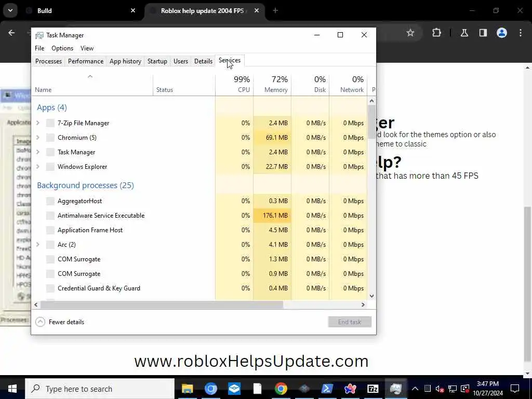Open the browser tab search dropdown
The image size is (532, 399).
click(10, 10)
